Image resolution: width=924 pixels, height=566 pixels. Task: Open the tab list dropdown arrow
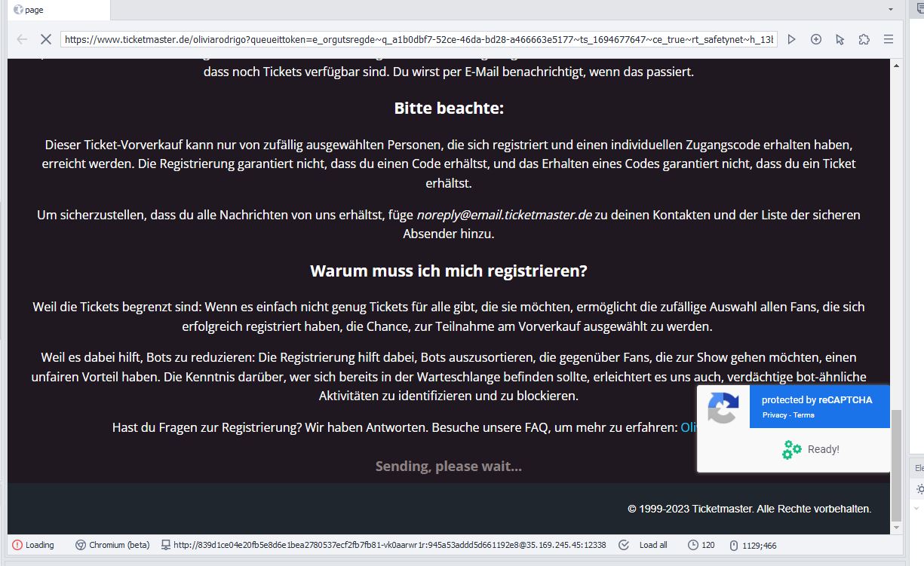[891, 10]
